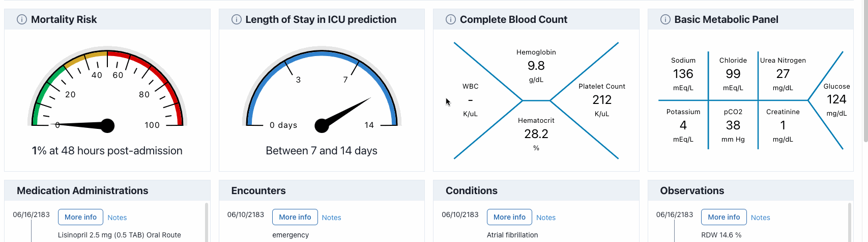
Task: Show Basic Metabolic Panel info icon
Action: 666,19
